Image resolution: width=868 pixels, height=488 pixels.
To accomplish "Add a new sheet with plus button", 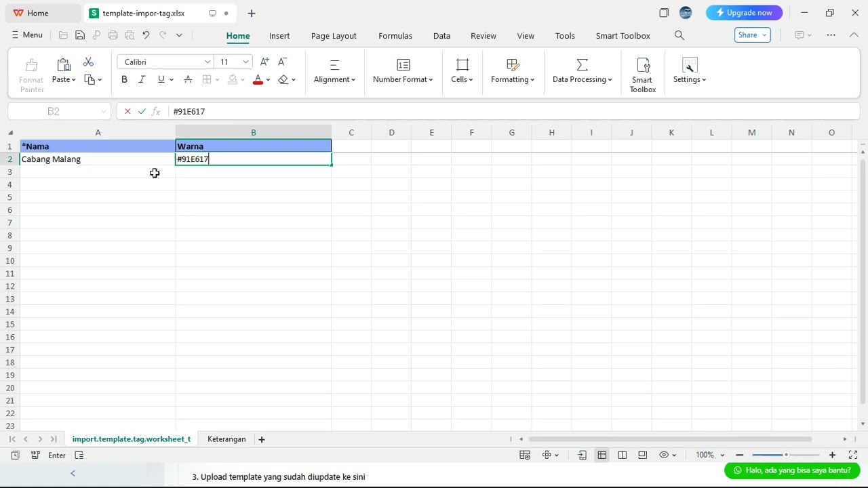I will click(262, 439).
